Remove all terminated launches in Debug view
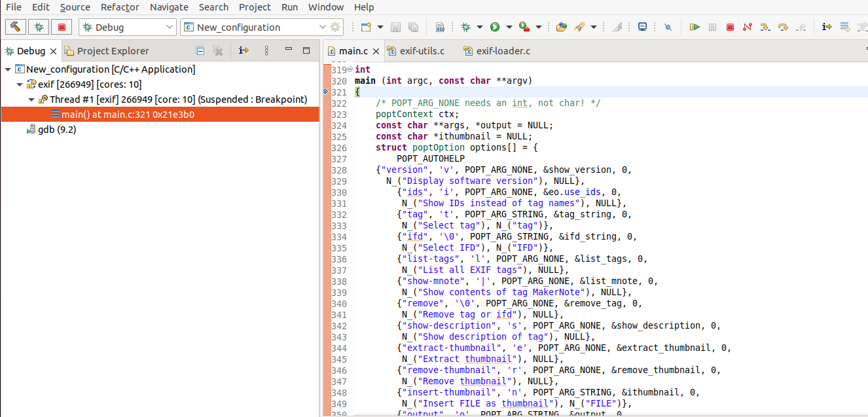This screenshot has height=417, width=868. [218, 50]
